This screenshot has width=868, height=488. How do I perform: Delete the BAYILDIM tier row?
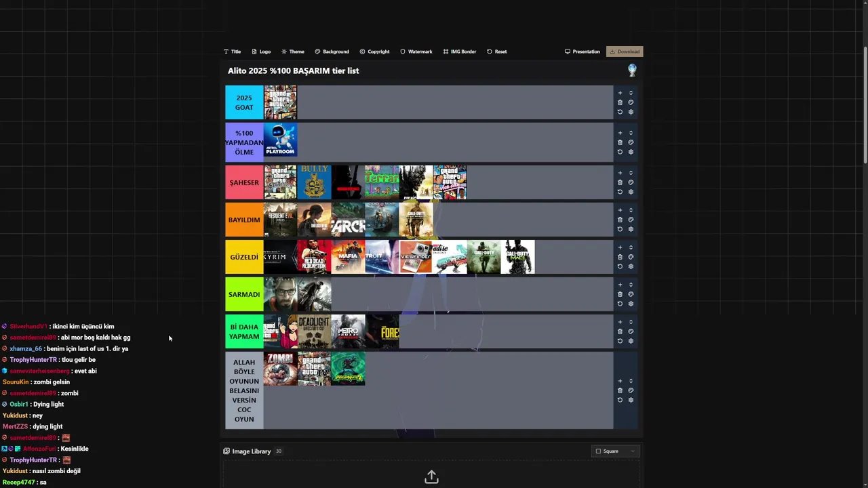pyautogui.click(x=620, y=220)
